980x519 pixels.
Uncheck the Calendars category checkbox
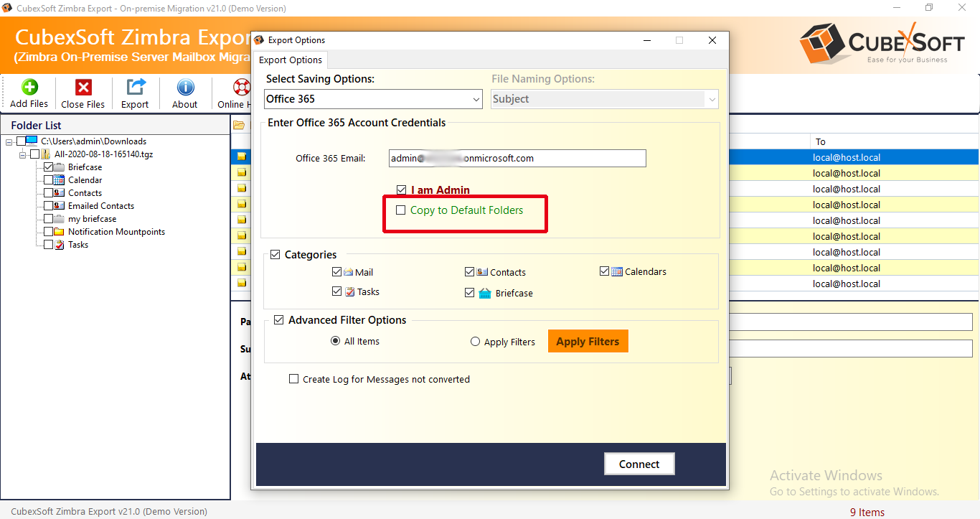pos(605,271)
